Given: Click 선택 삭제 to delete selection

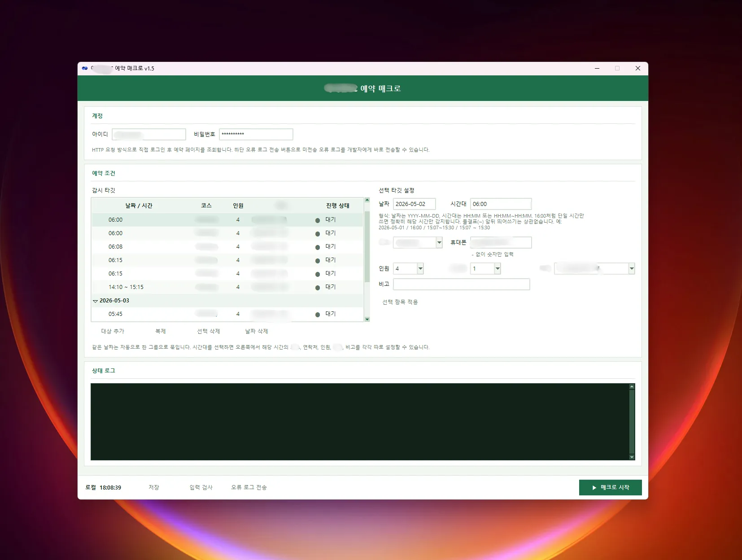Looking at the screenshot, I should (209, 331).
